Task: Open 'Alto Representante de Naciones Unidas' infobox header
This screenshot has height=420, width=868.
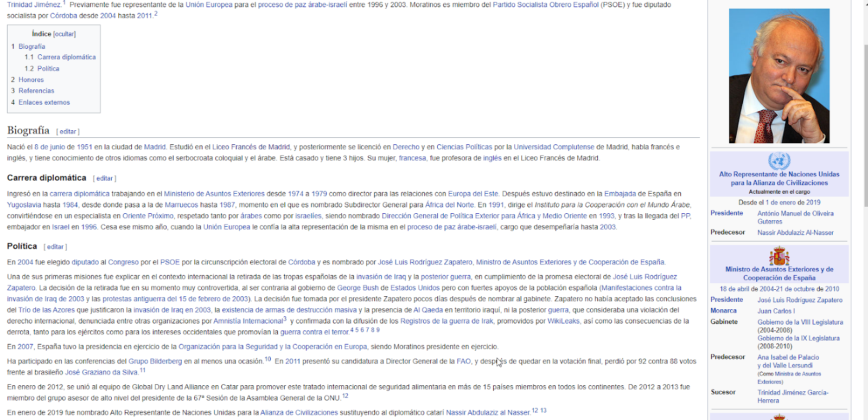Action: pyautogui.click(x=779, y=179)
